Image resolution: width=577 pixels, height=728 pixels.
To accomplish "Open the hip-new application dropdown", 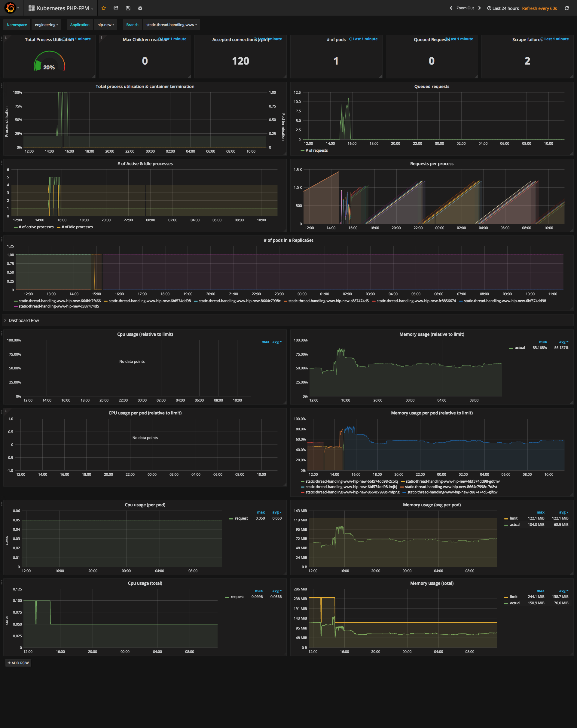I will pyautogui.click(x=105, y=25).
